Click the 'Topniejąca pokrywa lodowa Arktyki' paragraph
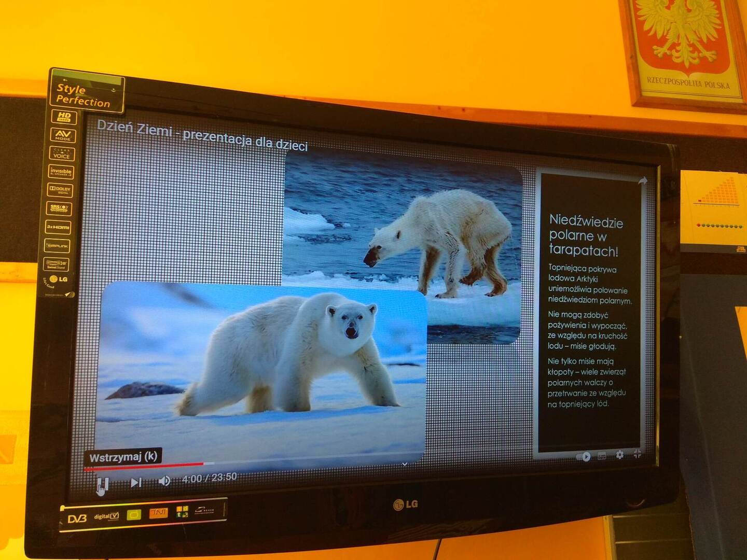The image size is (747, 560). 589,285
